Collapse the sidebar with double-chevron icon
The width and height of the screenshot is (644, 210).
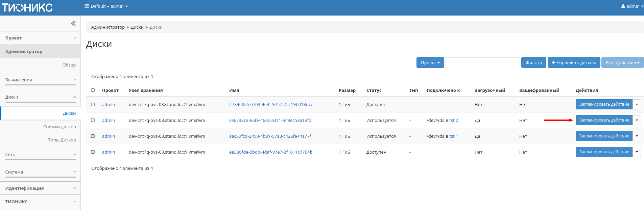tap(73, 23)
